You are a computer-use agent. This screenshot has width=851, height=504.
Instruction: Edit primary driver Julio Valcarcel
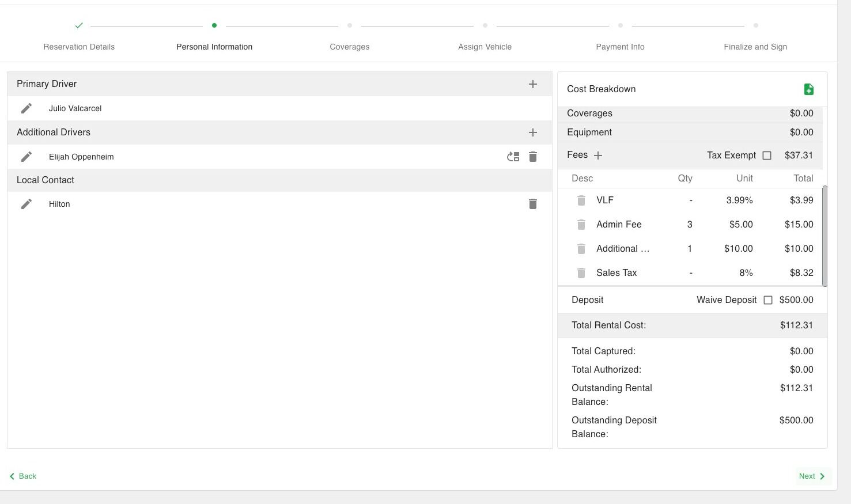click(27, 108)
